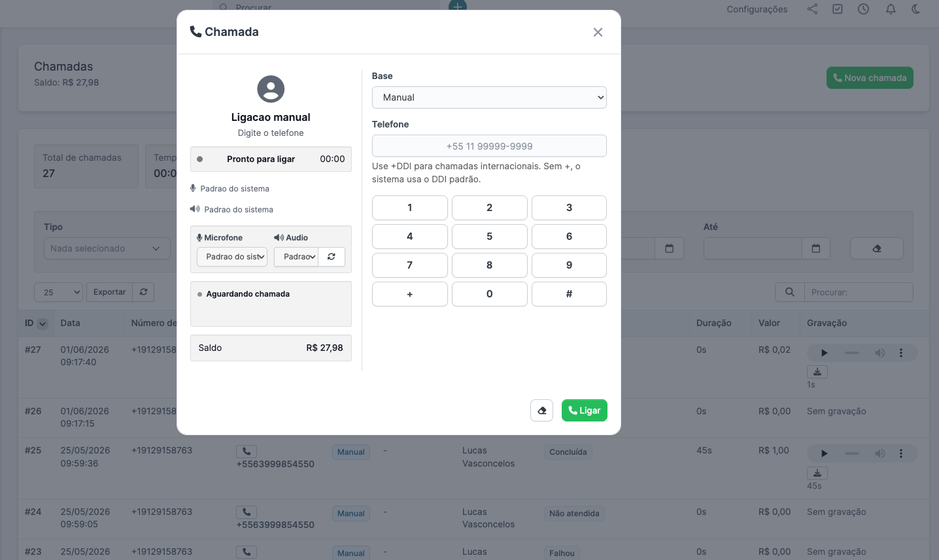Tap keypad digit 6

[569, 237]
